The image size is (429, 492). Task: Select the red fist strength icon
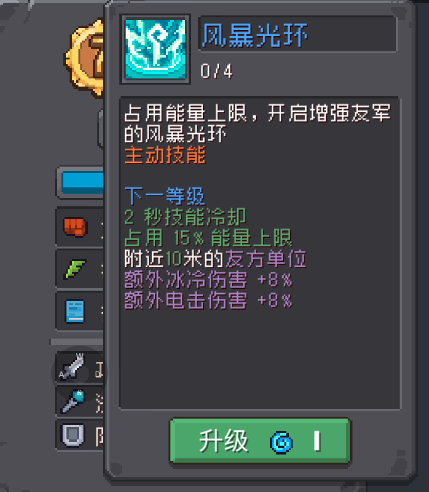click(x=75, y=227)
